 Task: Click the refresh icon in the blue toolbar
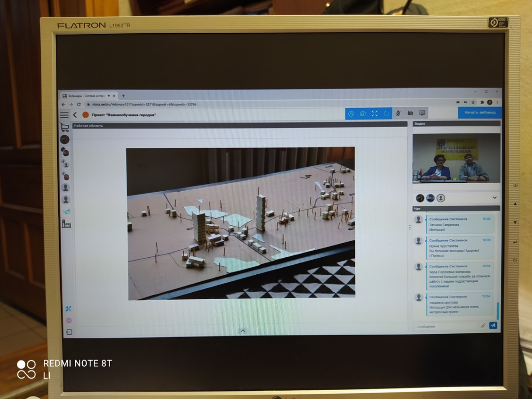point(386,113)
